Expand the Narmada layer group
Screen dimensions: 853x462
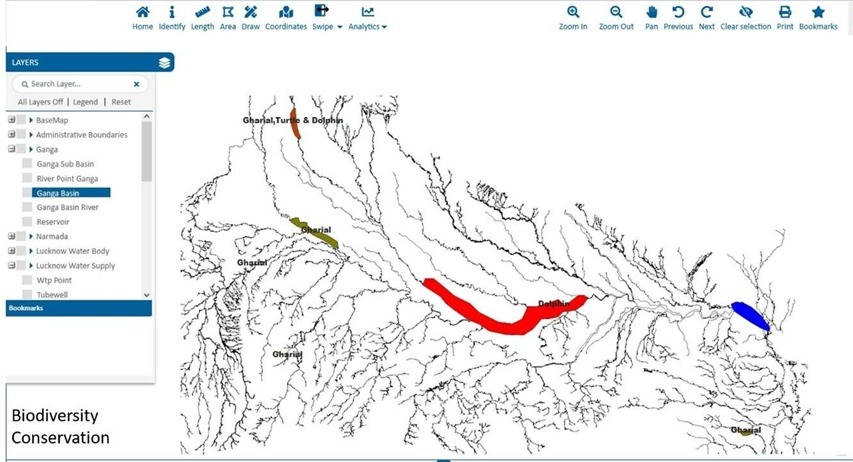pos(13,237)
